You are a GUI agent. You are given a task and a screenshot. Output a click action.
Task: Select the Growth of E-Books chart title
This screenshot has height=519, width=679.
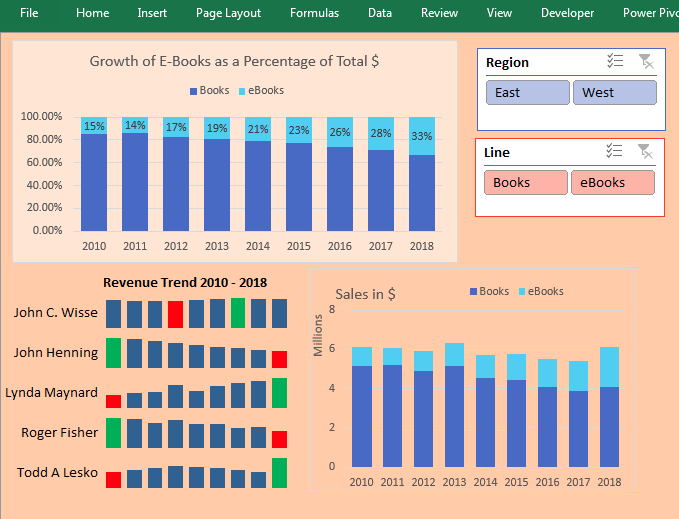tap(234, 61)
